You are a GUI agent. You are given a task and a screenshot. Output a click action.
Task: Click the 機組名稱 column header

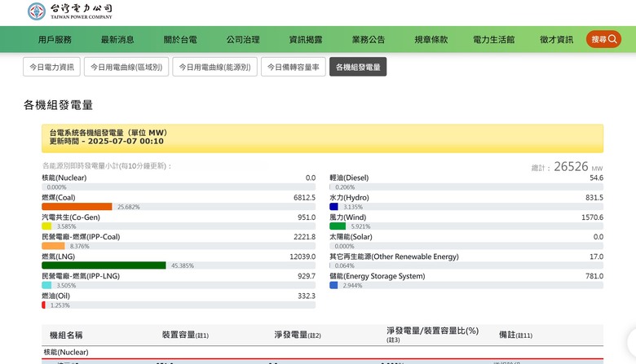(x=66, y=335)
